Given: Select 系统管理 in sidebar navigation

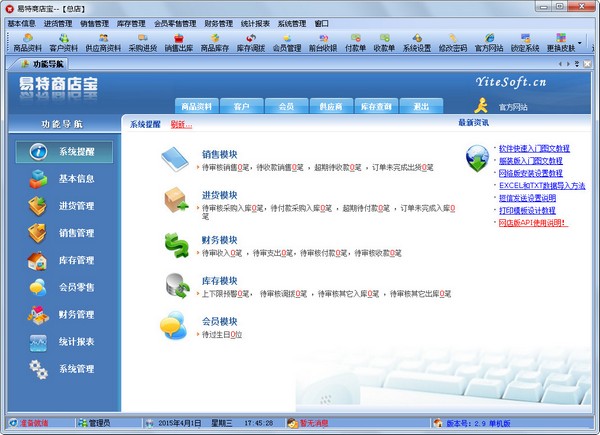Looking at the screenshot, I should [64, 369].
